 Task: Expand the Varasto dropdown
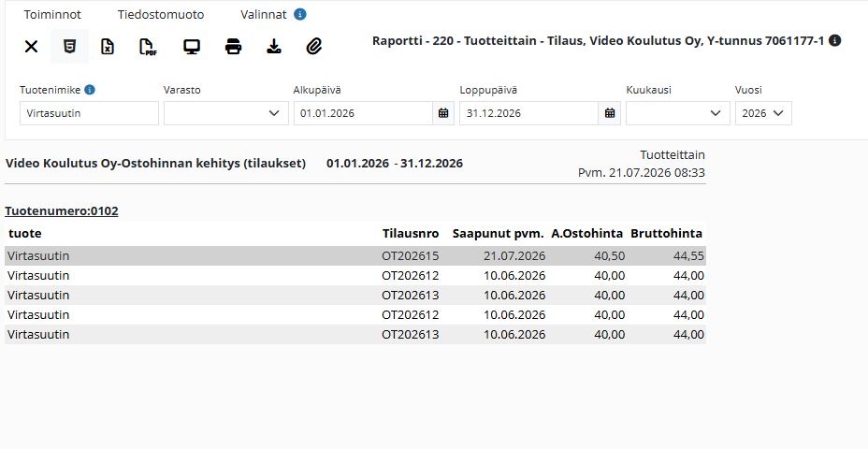click(225, 113)
